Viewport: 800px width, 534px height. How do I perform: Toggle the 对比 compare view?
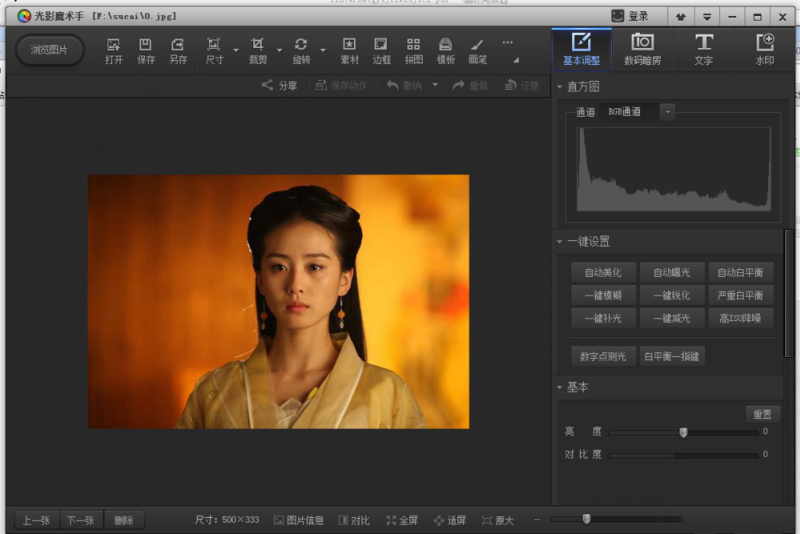[x=354, y=520]
